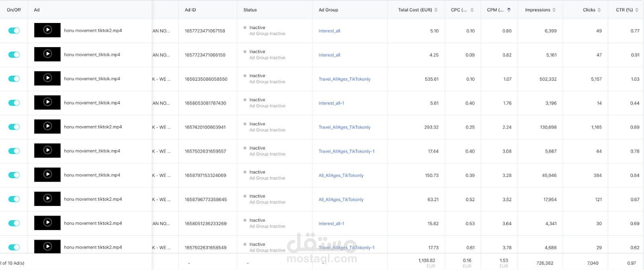Toggle off ad 1657723471067158 switch

click(14, 31)
